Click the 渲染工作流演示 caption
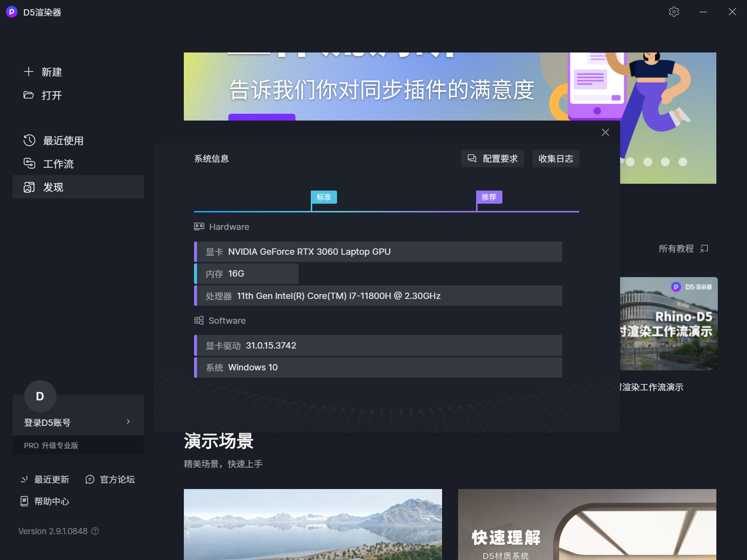The image size is (747, 560). 652,387
